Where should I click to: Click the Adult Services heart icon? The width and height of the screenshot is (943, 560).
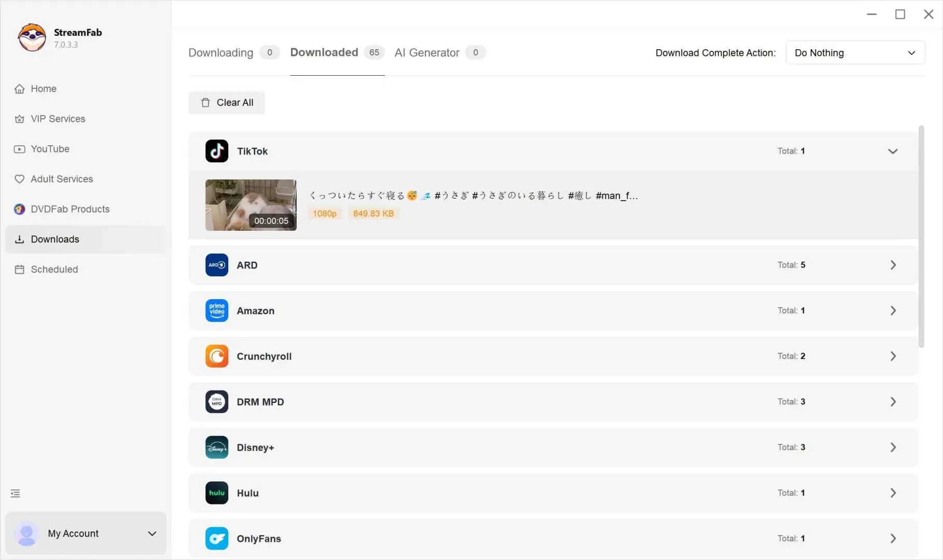pyautogui.click(x=19, y=179)
